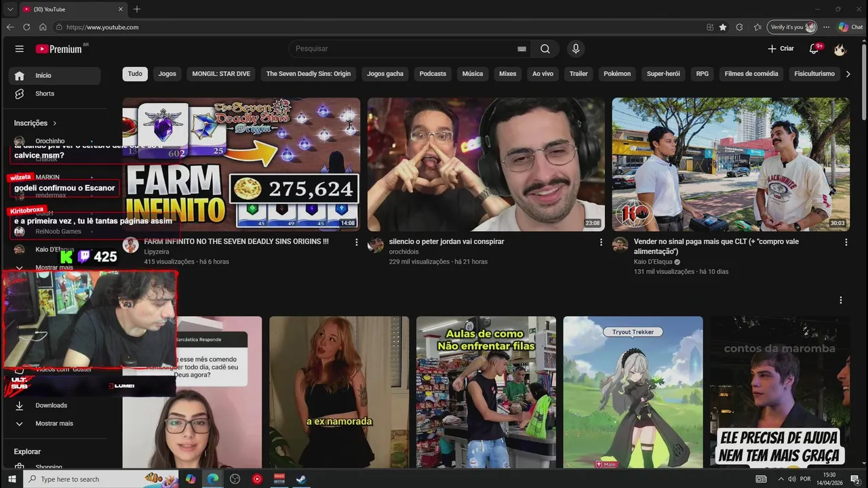This screenshot has width=868, height=488.
Task: Open the silencio o peter jordan thumbnail
Action: (x=486, y=164)
